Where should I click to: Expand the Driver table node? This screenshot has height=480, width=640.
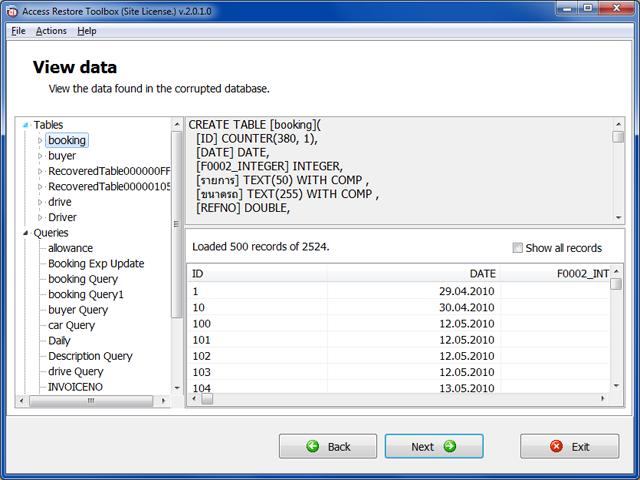tap(40, 218)
